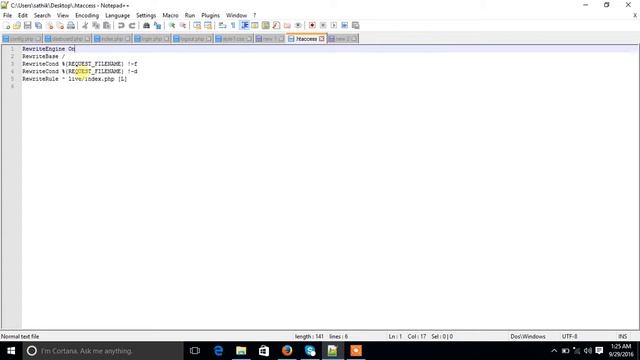Open the Function List panel icon
This screenshot has height=360, width=640.
click(x=276, y=25)
